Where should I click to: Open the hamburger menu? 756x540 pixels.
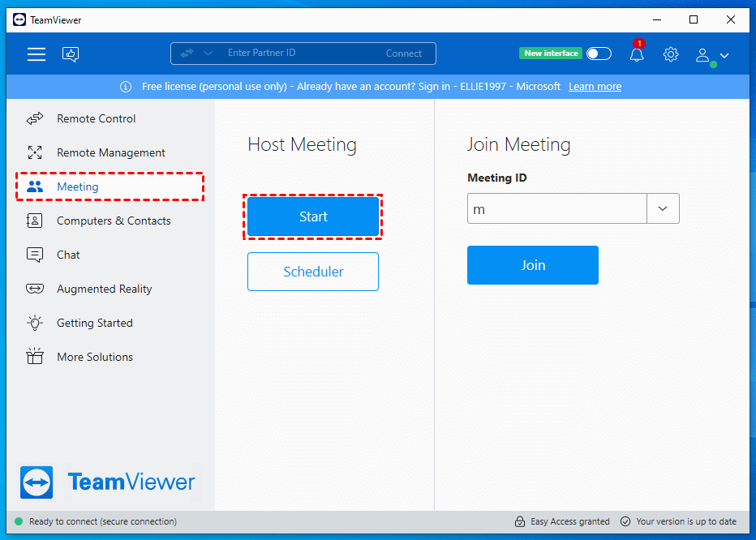point(37,54)
